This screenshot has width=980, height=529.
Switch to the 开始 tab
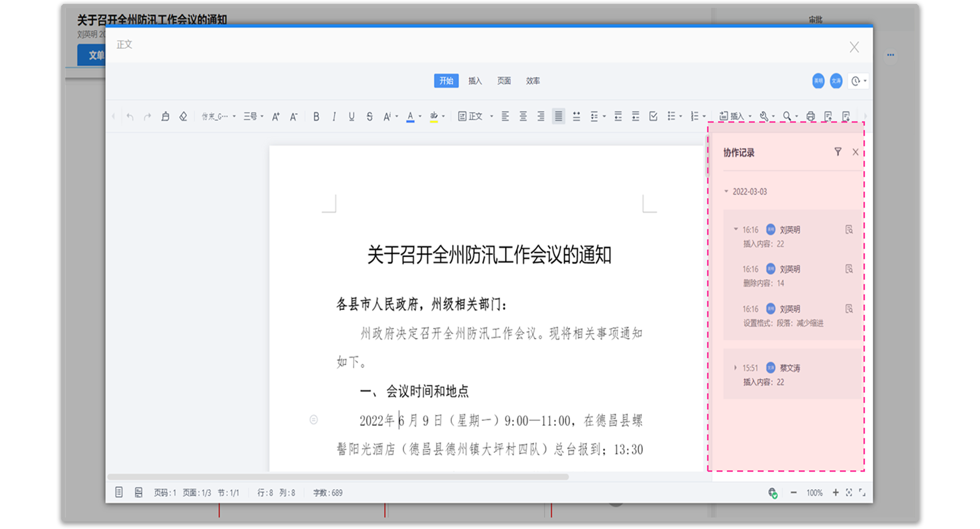pos(446,81)
